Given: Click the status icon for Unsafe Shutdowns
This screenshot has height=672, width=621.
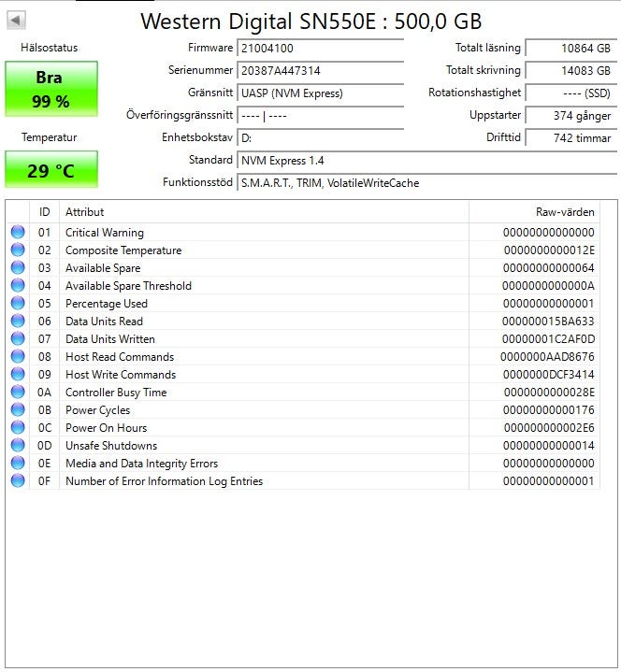Looking at the screenshot, I should tap(18, 445).
